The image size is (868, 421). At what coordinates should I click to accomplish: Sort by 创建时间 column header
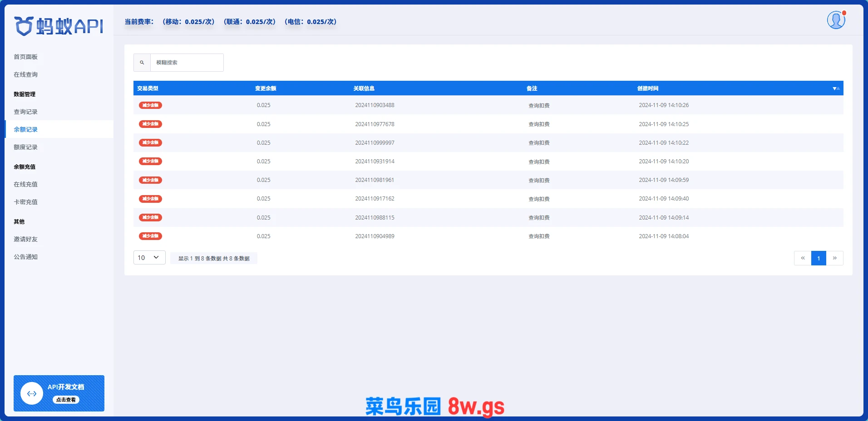pyautogui.click(x=647, y=88)
